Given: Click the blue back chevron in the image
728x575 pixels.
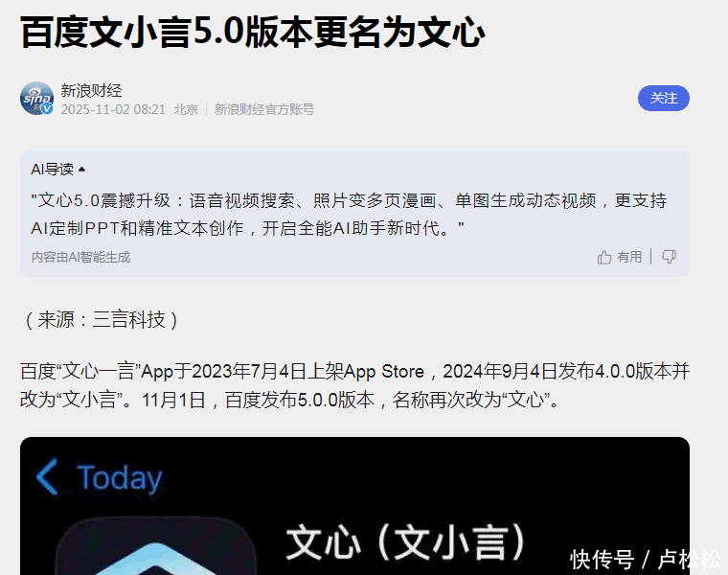Looking at the screenshot, I should pyautogui.click(x=47, y=477).
